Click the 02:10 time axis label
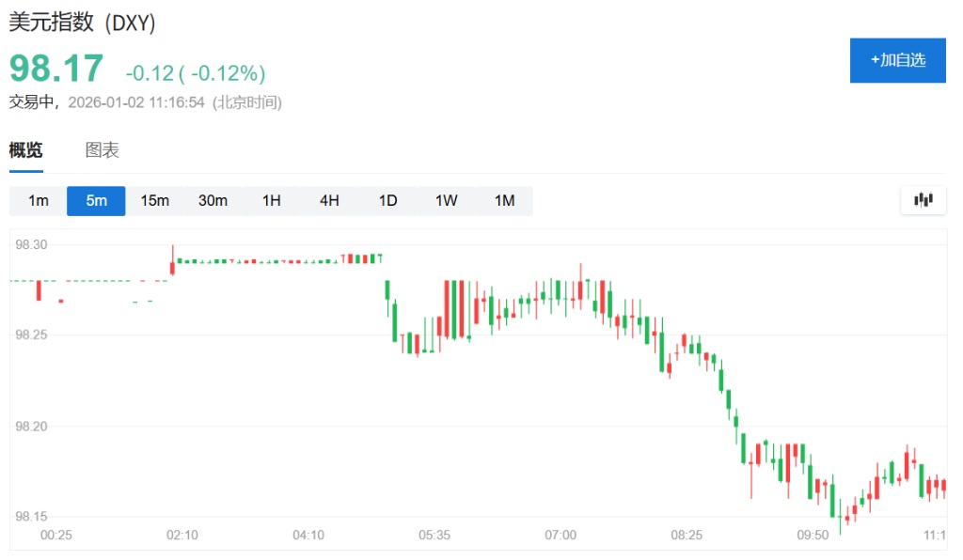 (x=182, y=535)
